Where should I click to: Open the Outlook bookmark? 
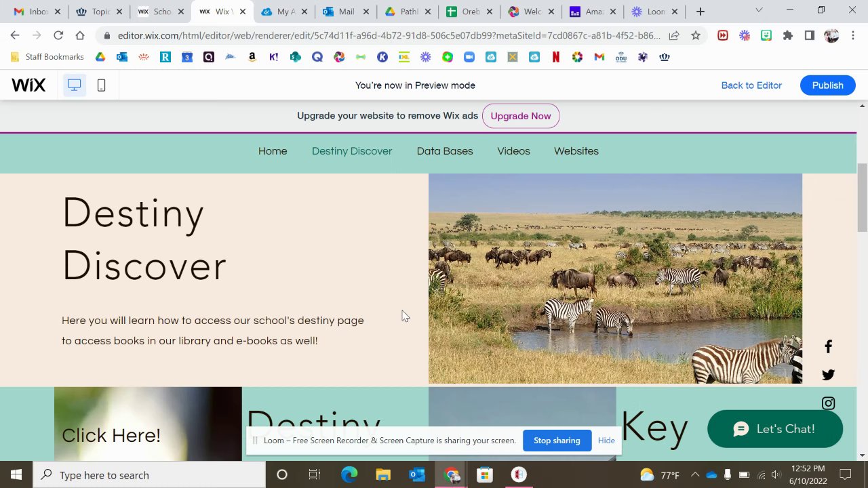tap(122, 57)
